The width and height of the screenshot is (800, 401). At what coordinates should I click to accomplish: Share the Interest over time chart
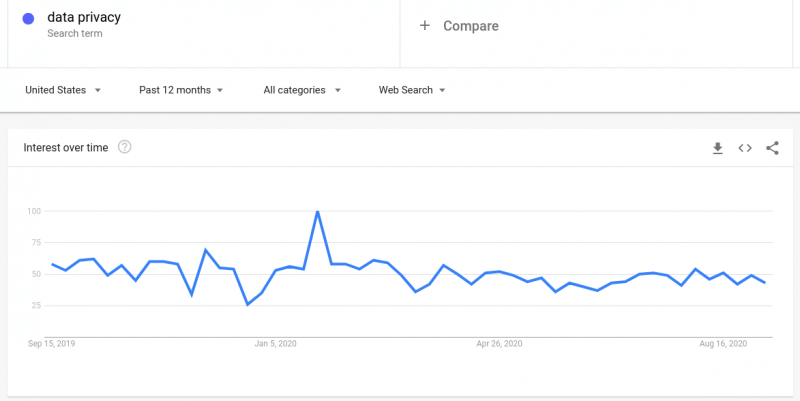pyautogui.click(x=772, y=148)
